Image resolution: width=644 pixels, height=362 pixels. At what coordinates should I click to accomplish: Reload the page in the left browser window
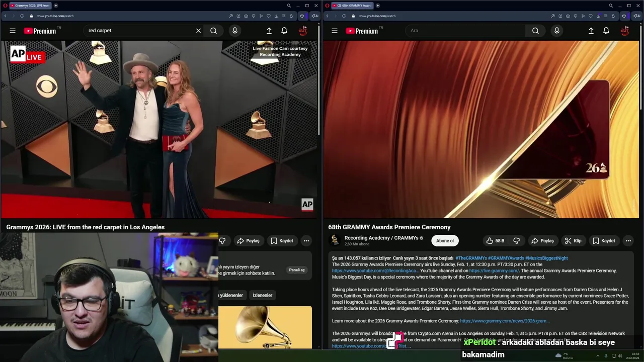[22, 16]
